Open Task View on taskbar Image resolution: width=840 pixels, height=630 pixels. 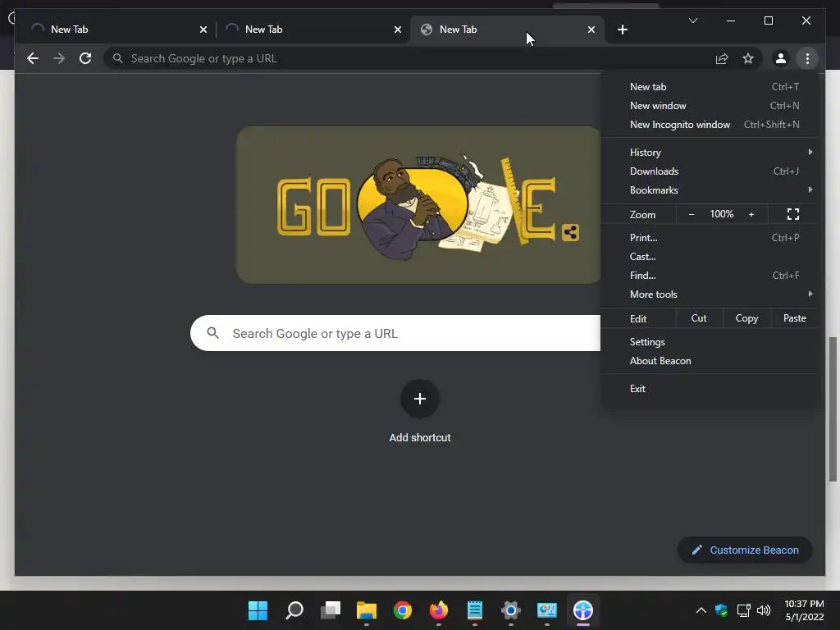click(x=331, y=610)
